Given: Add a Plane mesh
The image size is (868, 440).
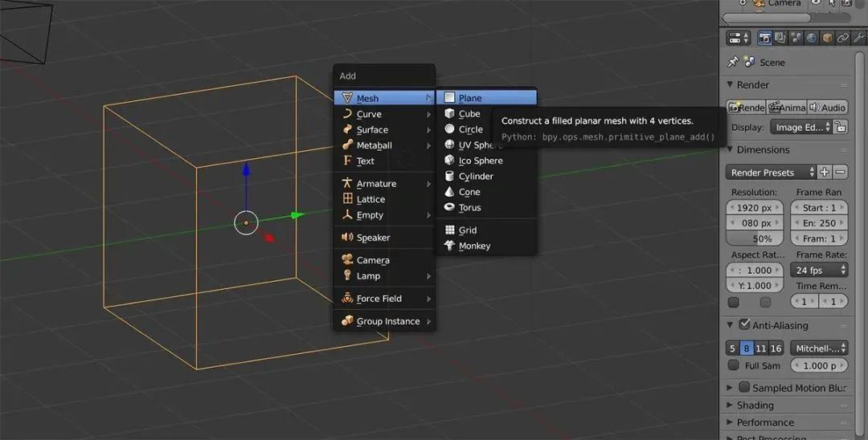Looking at the screenshot, I should (486, 98).
